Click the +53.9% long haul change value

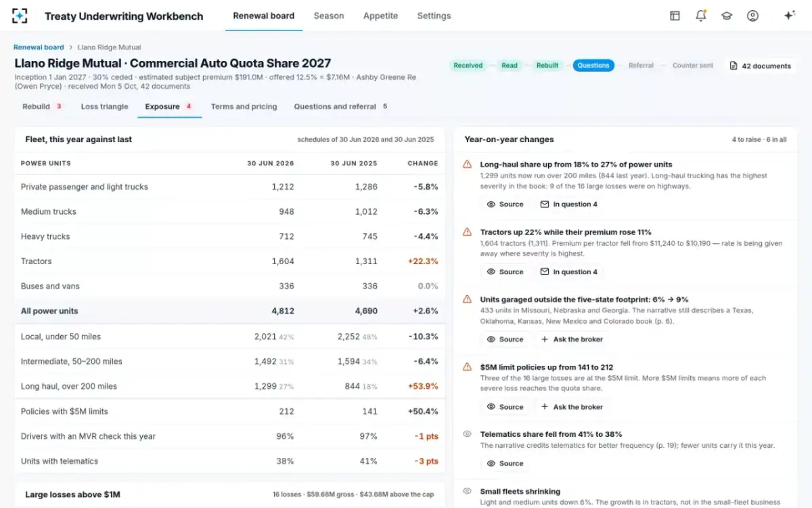[422, 386]
